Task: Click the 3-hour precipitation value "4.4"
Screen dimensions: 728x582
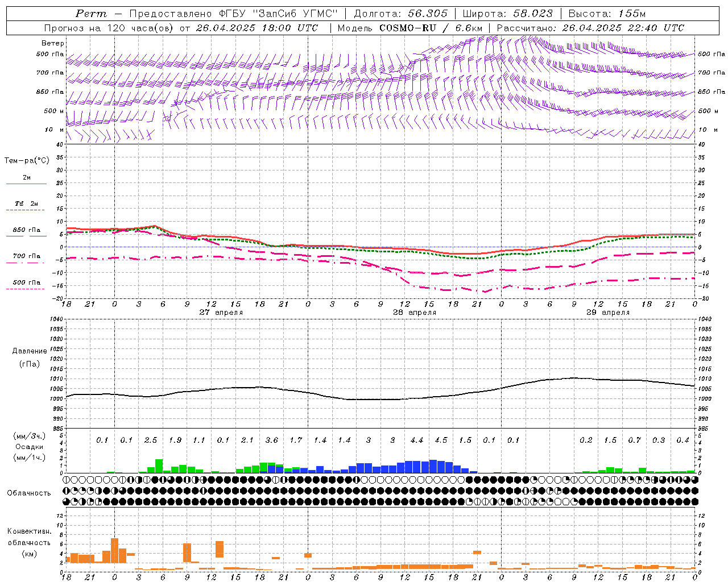Action: click(417, 440)
